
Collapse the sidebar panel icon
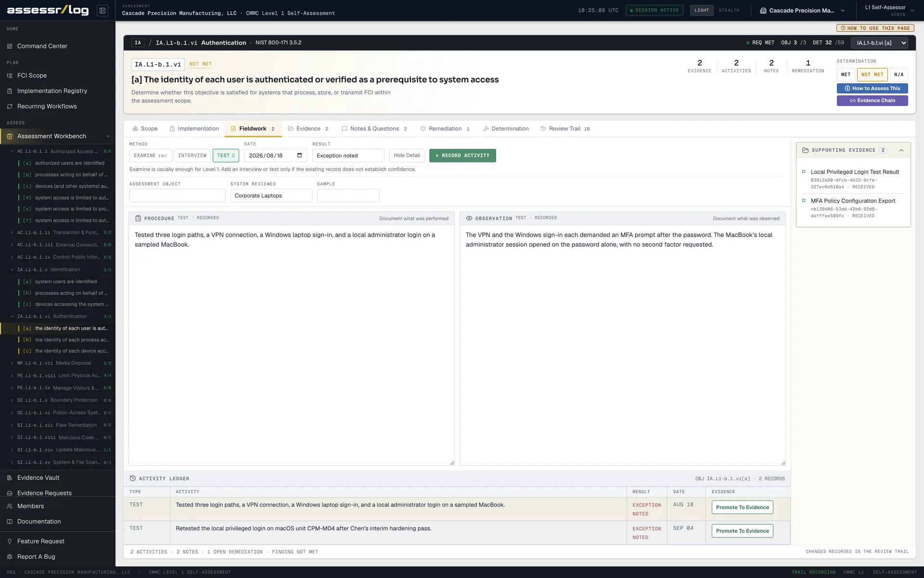[x=103, y=10]
